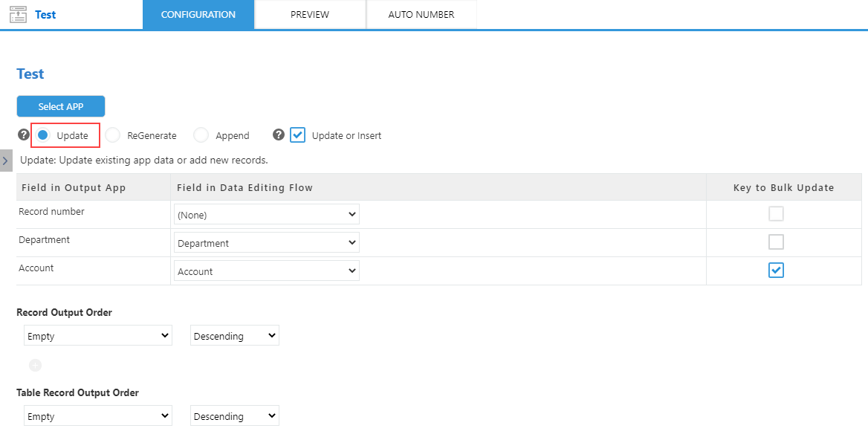
Task: Check Key to Bulk Update for Record number
Action: pos(776,214)
